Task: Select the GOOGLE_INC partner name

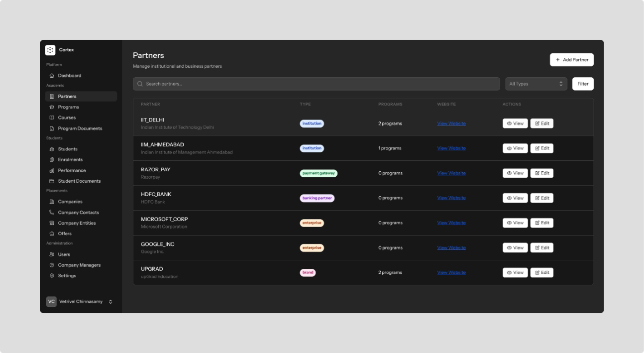Action: tap(158, 244)
